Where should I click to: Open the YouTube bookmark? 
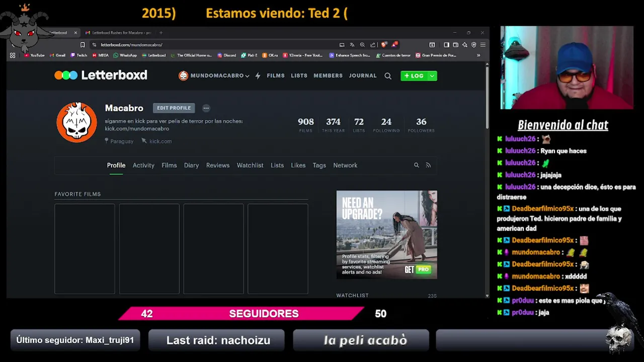click(34, 55)
